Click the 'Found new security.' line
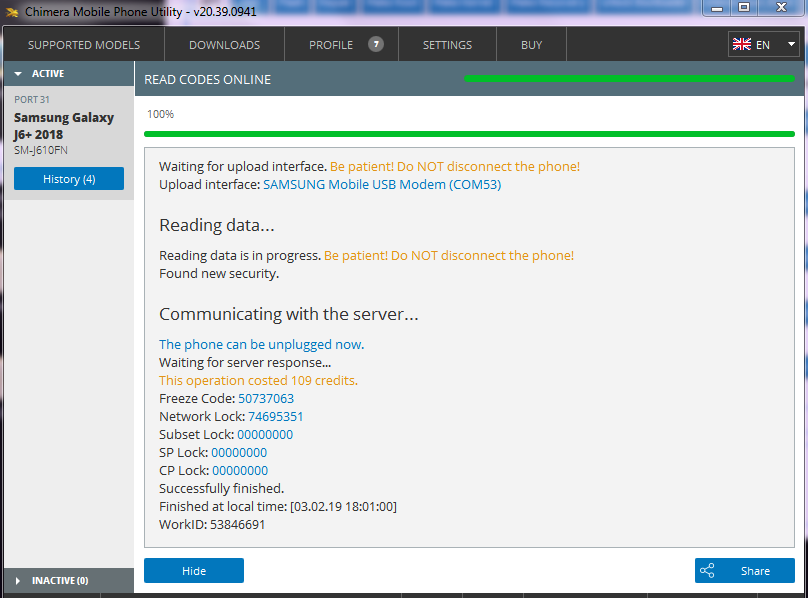808x598 pixels. tap(219, 274)
